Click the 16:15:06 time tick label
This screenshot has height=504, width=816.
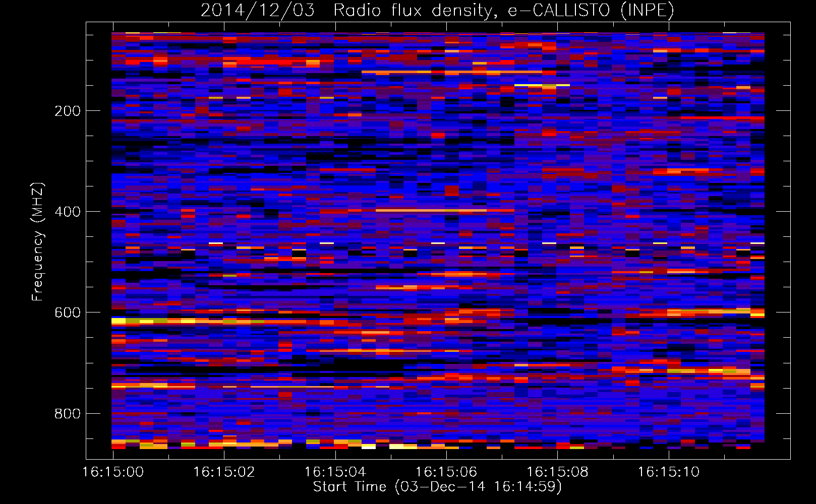(x=446, y=472)
